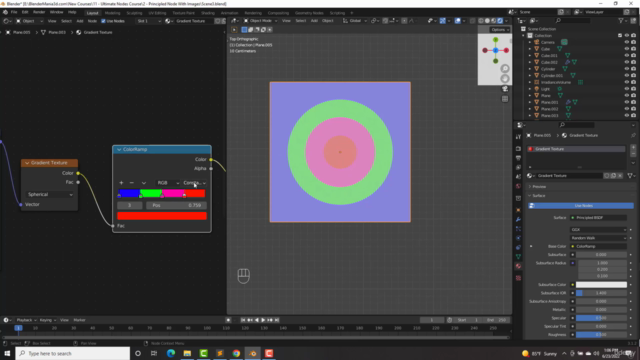
Task: Switch to UV Editing workspace tab
Action: click(x=157, y=13)
